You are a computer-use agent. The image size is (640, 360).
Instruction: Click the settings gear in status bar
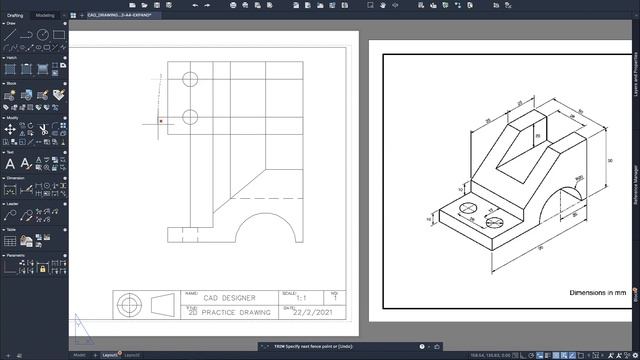[635, 356]
